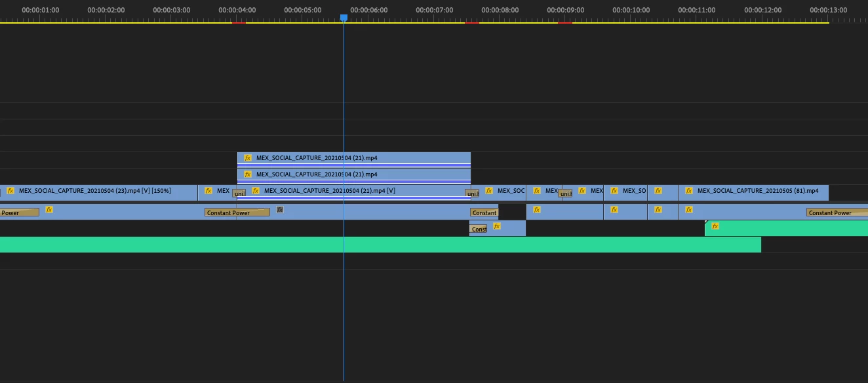Click ruler at timecode 00:00:11:00
Viewport: 868px width, 383px height.
click(x=696, y=10)
